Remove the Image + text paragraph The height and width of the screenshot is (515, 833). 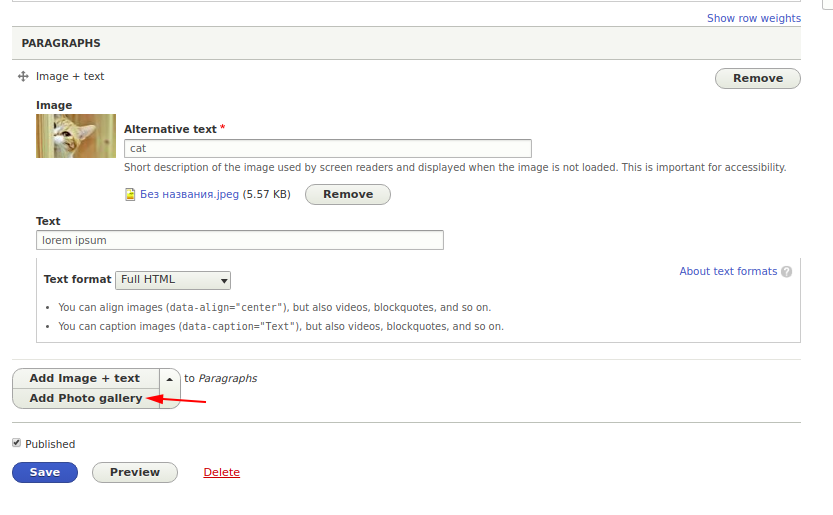pyautogui.click(x=758, y=78)
